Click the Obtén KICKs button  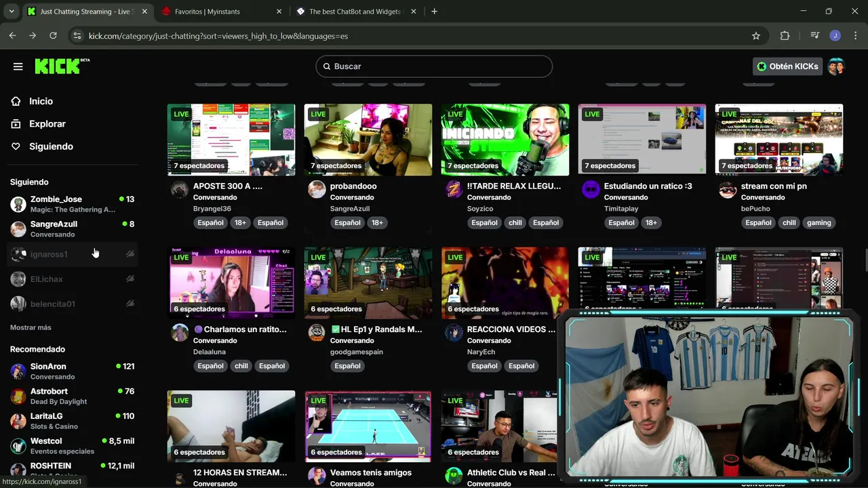[787, 66]
